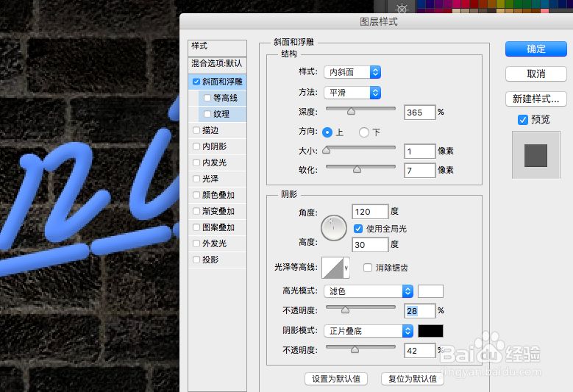Click highlight 不透明度 slider handle
This screenshot has width=573, height=392.
(x=345, y=310)
